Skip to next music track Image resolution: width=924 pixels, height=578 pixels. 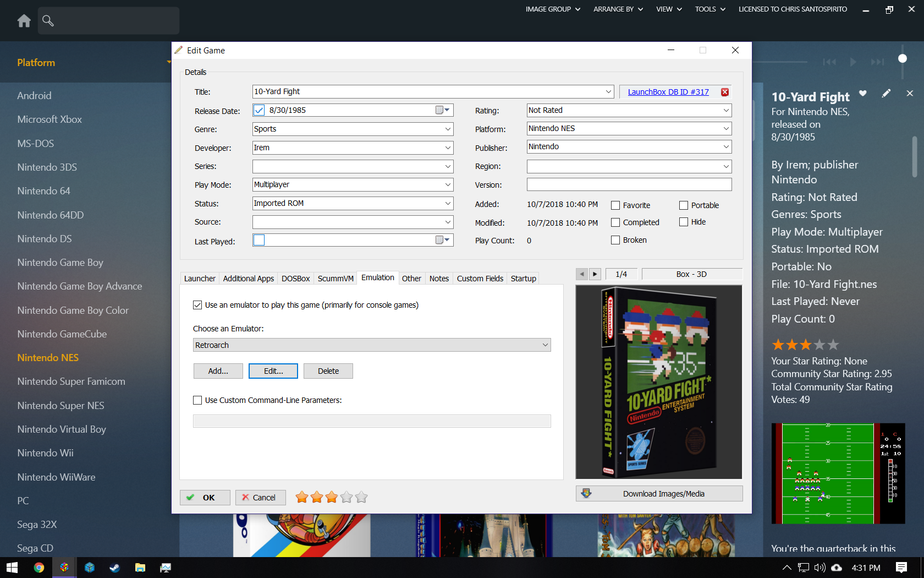[877, 62]
